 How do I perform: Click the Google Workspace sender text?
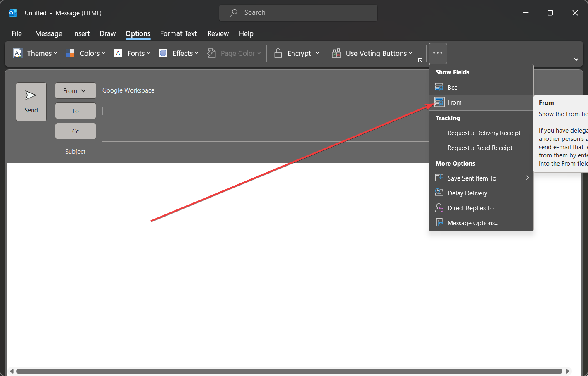[x=128, y=90]
